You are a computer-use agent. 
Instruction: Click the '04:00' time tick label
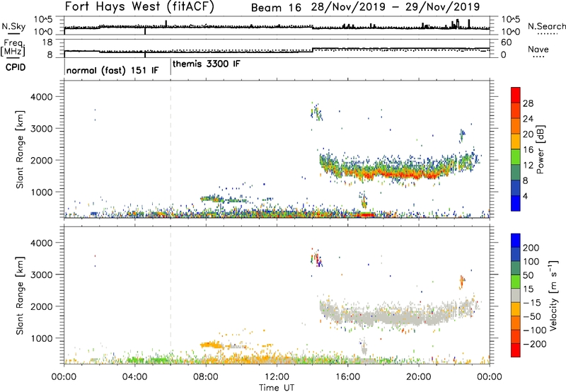(134, 377)
